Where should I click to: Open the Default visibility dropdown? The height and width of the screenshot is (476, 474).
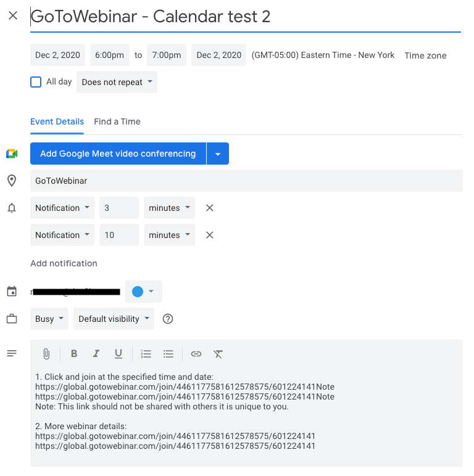click(114, 319)
